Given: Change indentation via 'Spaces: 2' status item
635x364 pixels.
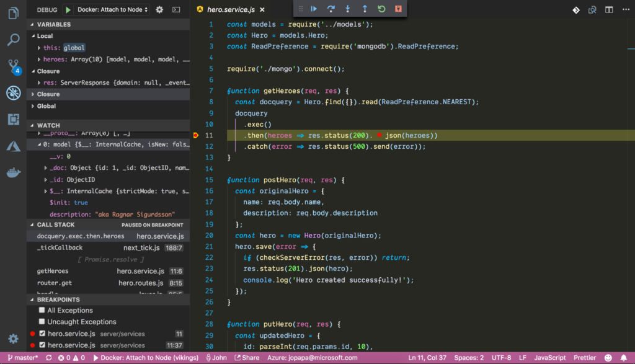Looking at the screenshot, I should (x=468, y=358).
